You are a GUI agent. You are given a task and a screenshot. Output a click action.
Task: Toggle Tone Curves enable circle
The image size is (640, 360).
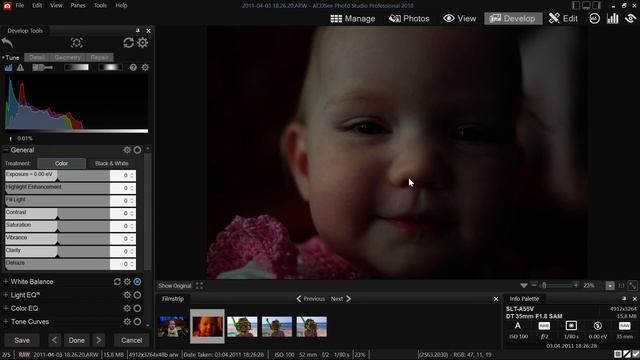tap(138, 322)
